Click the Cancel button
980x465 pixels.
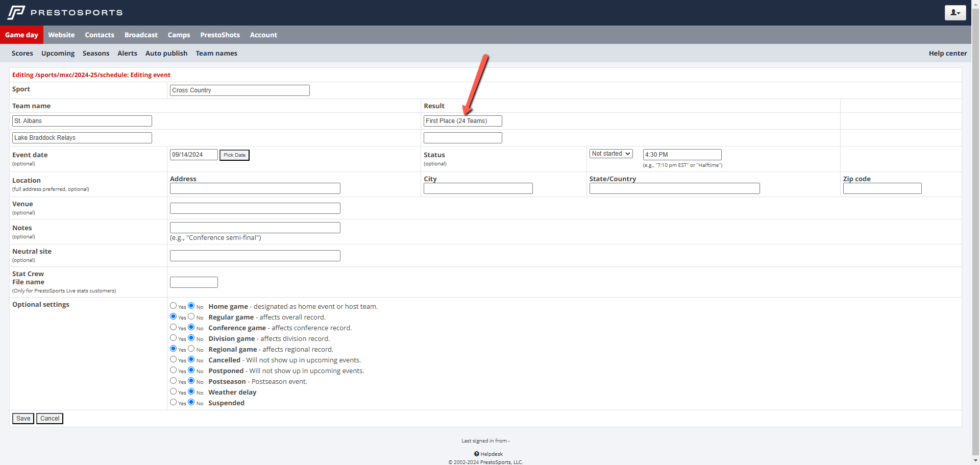pyautogui.click(x=50, y=419)
